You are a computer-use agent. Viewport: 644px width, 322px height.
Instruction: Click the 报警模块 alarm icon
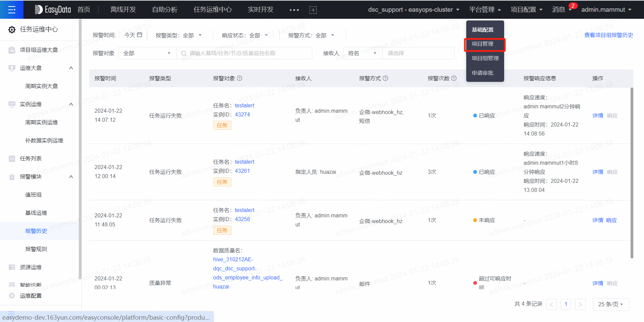[12, 177]
